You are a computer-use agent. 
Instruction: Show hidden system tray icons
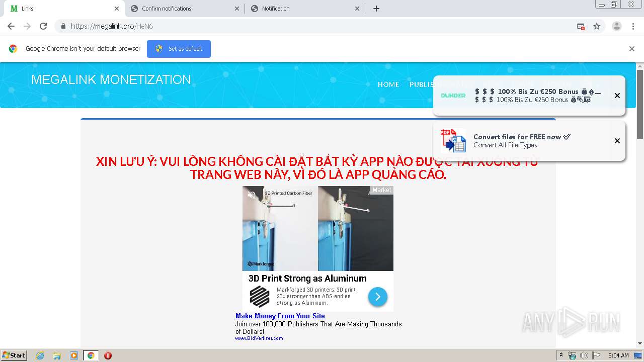point(561,355)
